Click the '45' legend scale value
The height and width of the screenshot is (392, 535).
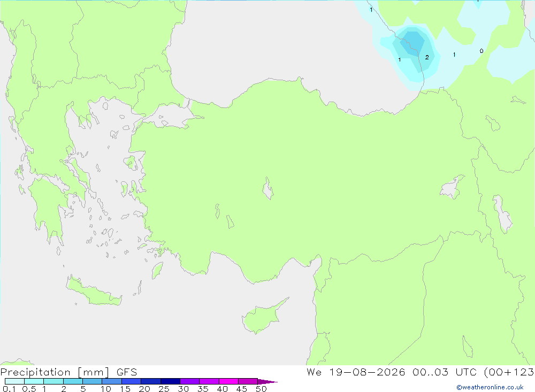(242, 389)
